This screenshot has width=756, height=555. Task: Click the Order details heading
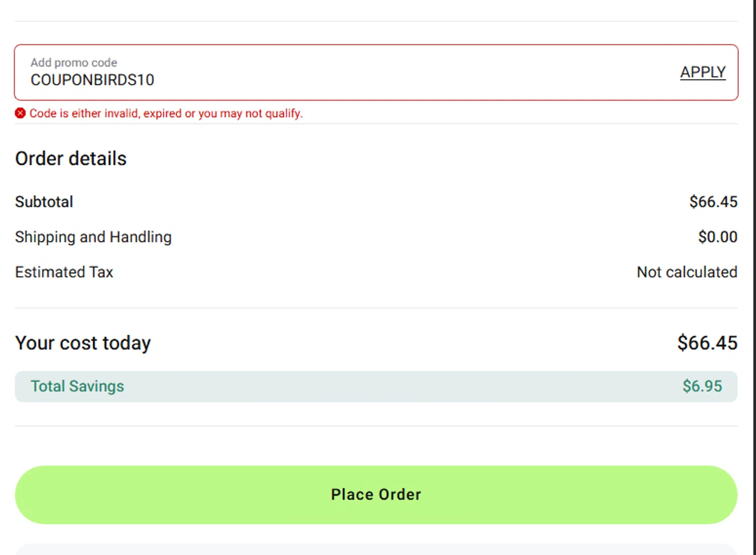coord(71,159)
